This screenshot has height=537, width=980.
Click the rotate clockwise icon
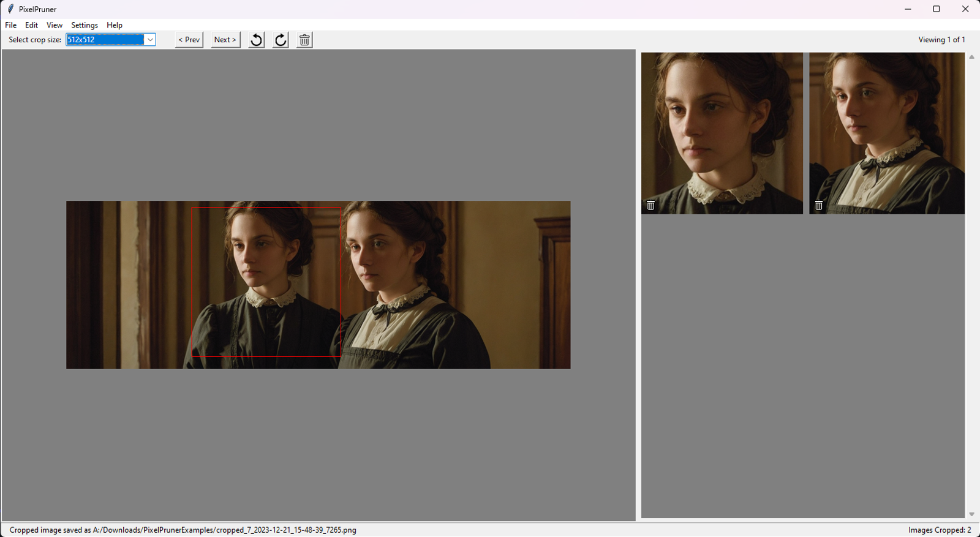pyautogui.click(x=281, y=40)
